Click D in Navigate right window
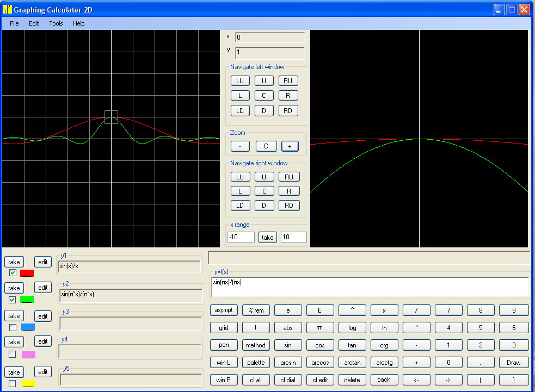 (x=264, y=206)
